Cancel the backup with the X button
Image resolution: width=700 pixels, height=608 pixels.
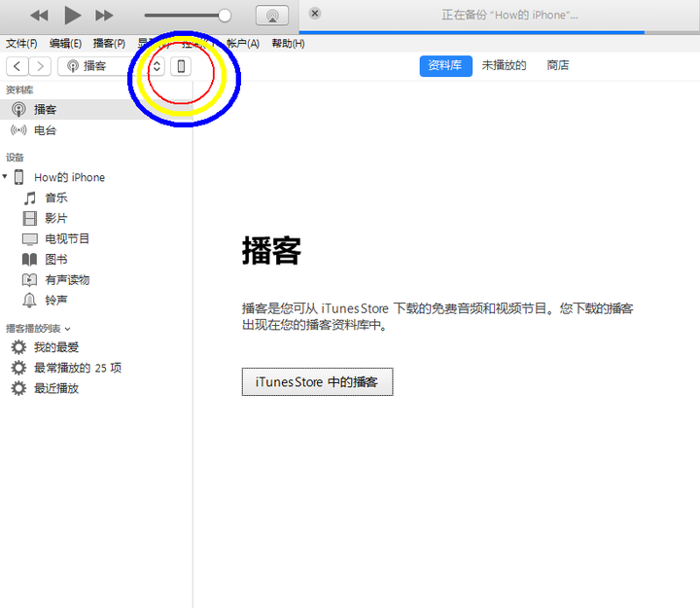coord(315,14)
